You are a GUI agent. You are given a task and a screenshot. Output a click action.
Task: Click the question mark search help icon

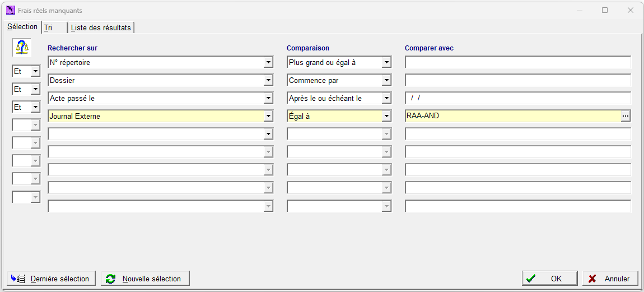[22, 48]
